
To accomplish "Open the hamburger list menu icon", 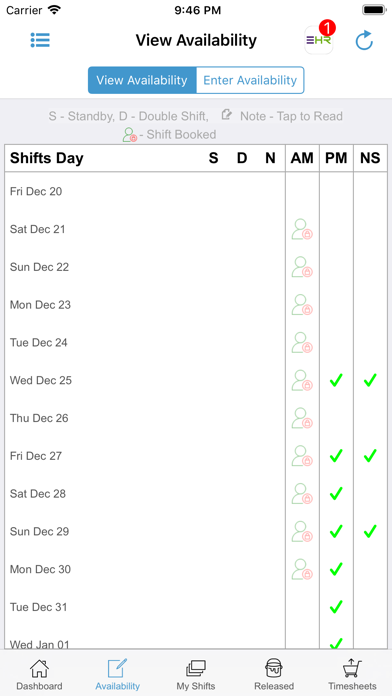I will tap(40, 40).
